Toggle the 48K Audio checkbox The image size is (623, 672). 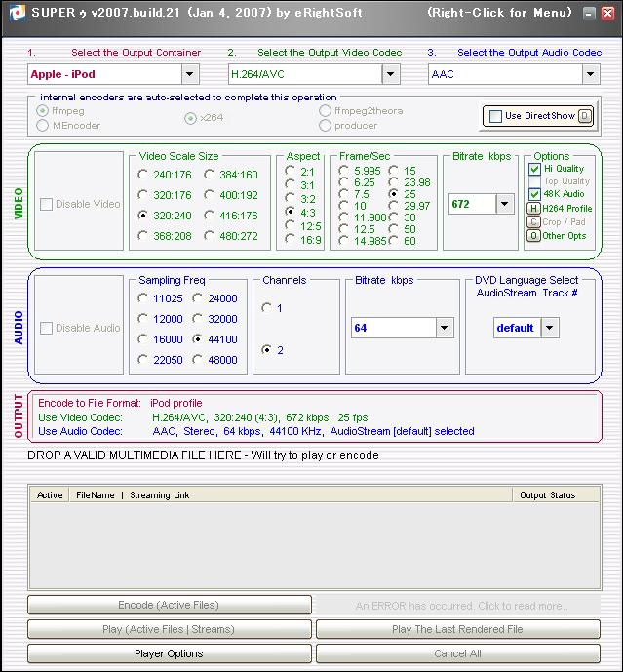pos(534,194)
